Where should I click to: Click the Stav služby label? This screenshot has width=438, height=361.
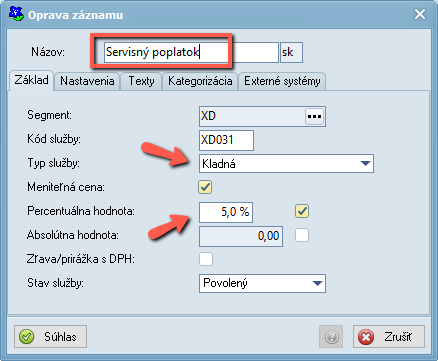point(55,283)
